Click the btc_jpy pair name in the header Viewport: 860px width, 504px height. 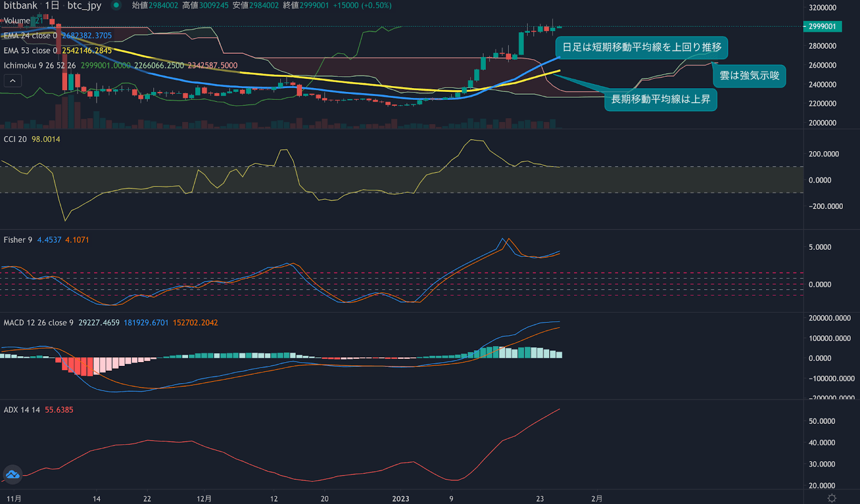(x=84, y=5)
